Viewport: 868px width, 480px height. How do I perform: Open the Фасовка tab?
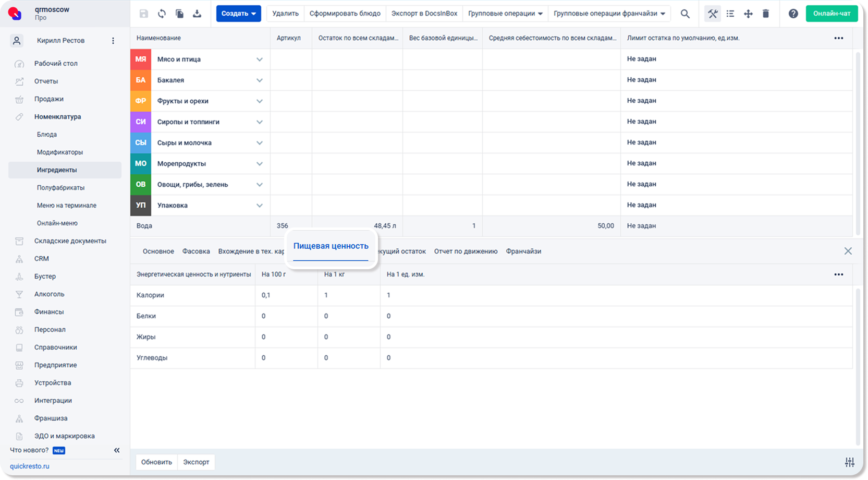(196, 251)
